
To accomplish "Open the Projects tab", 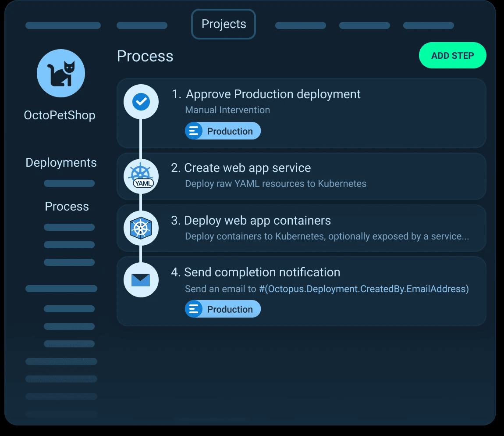I will point(224,24).
